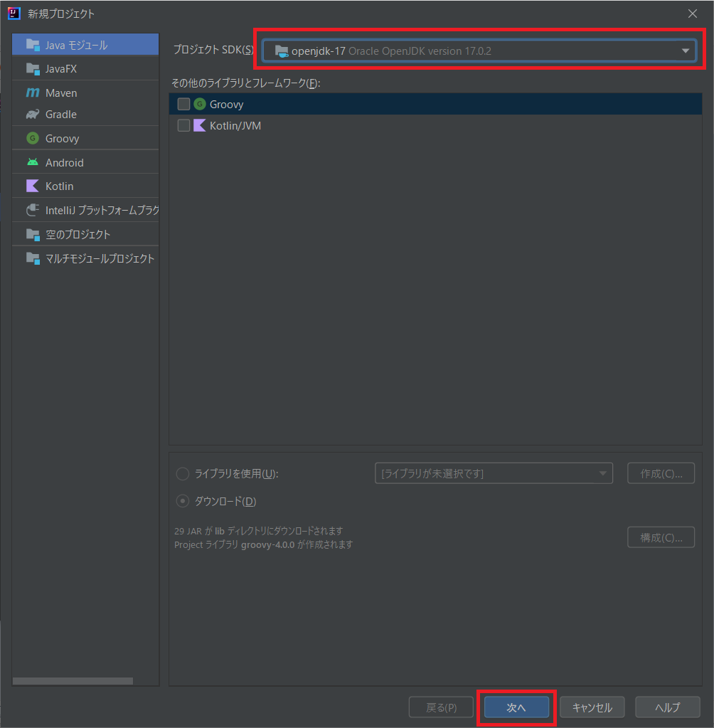Click the その他のライブラリとフレームワーク label

[x=246, y=83]
